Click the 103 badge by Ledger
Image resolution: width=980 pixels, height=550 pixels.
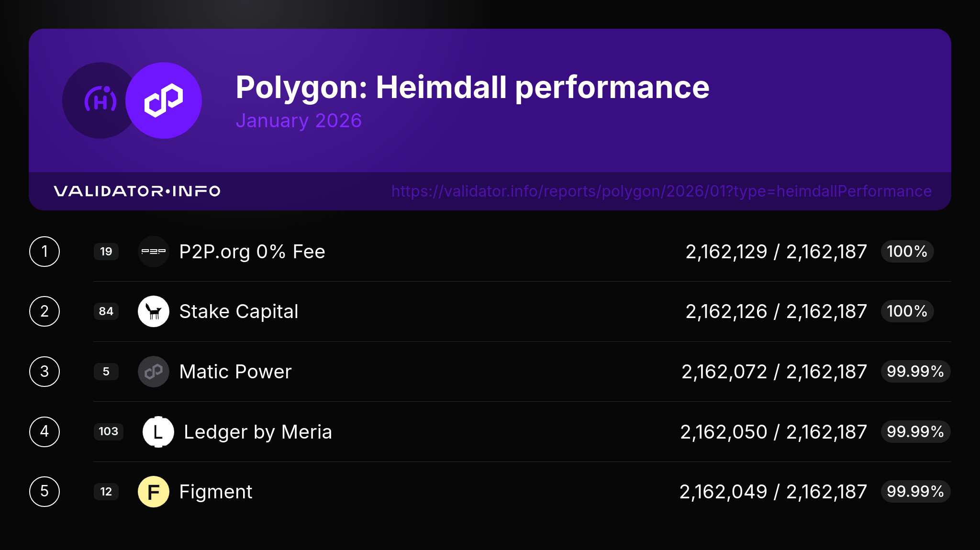108,432
